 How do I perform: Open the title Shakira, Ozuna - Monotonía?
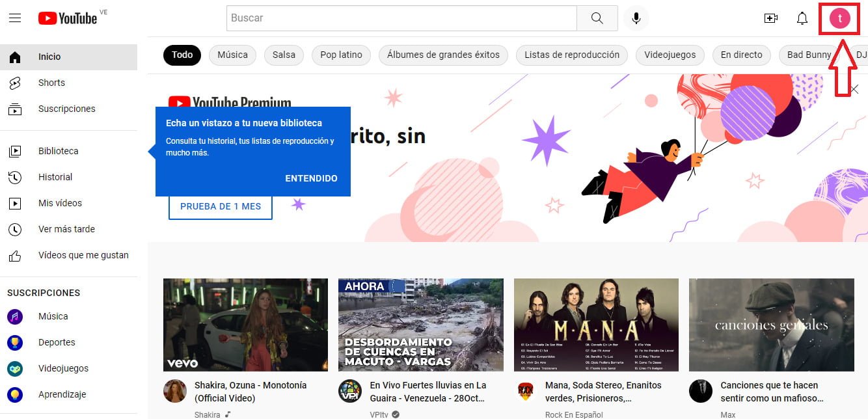[x=251, y=392]
